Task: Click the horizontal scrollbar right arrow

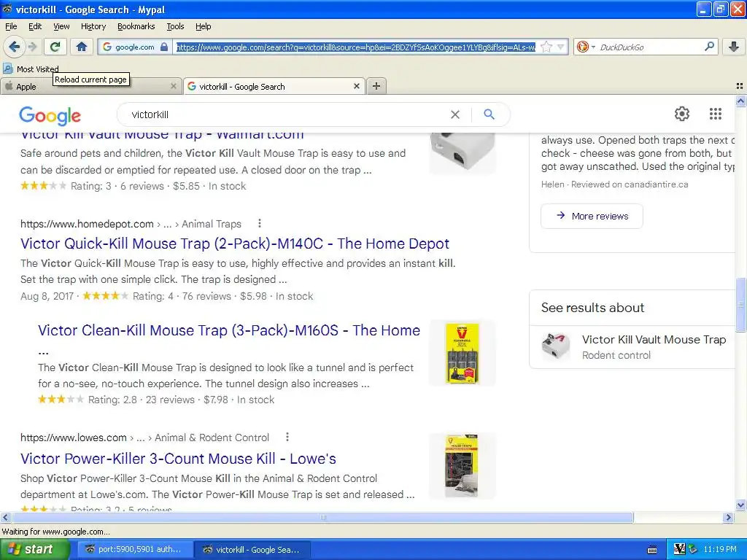Action: [728, 517]
